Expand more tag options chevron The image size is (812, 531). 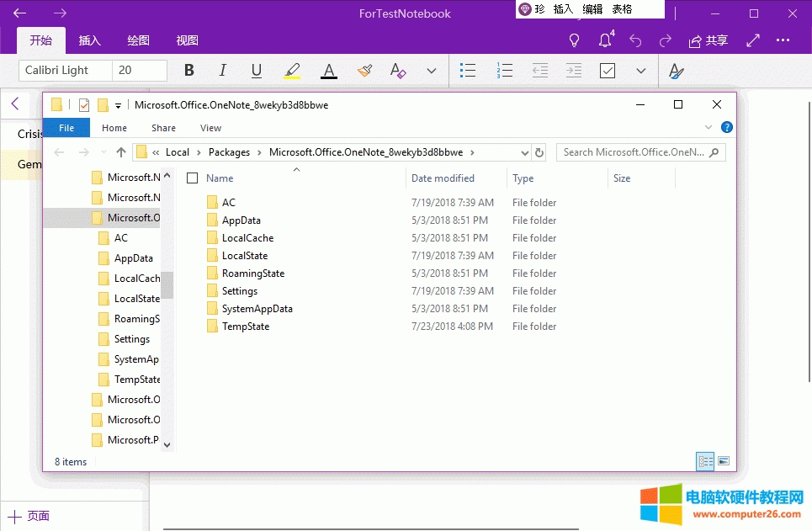click(641, 71)
